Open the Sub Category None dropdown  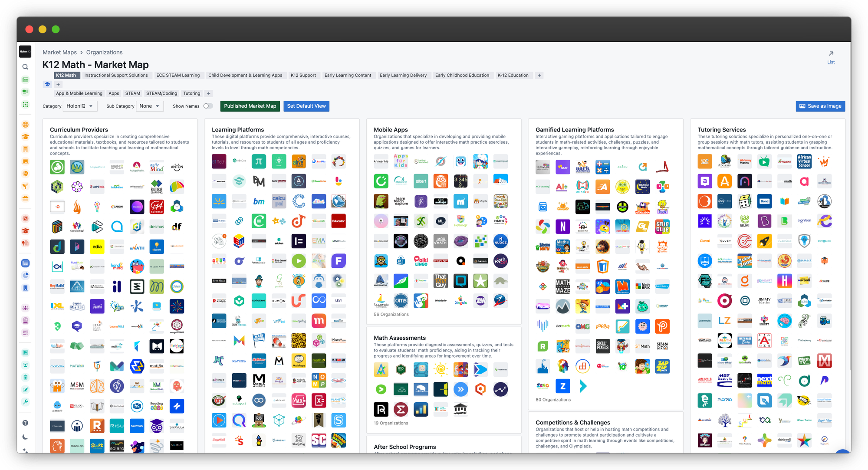tap(149, 106)
